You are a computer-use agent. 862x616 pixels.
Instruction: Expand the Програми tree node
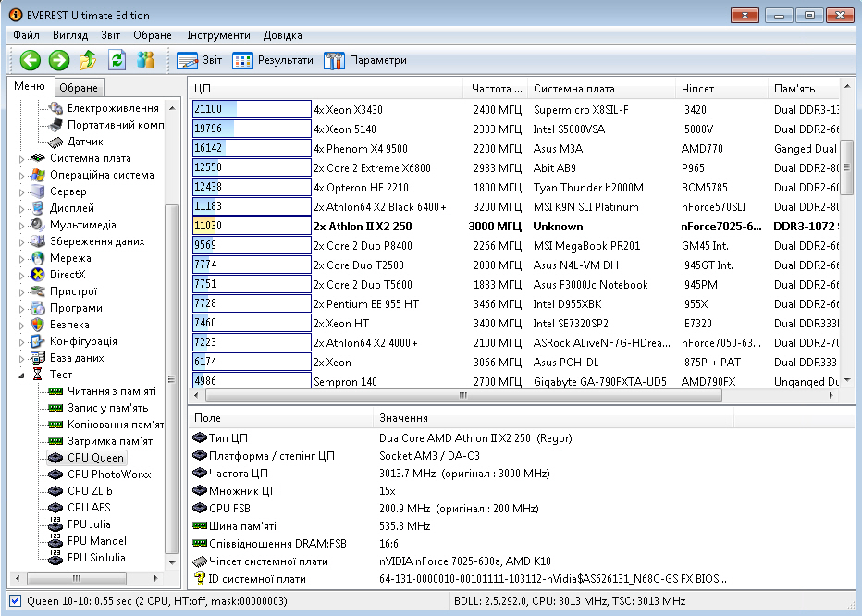(21, 309)
